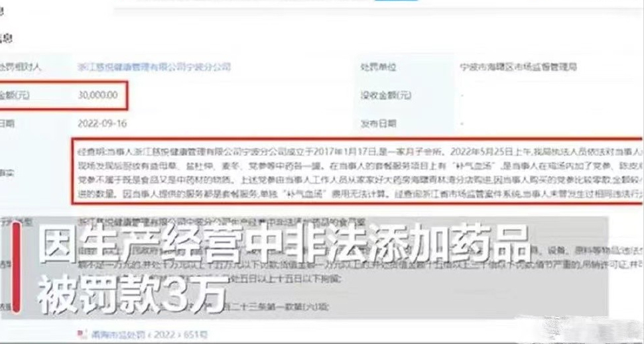Click the red vertical bar beside the caption

(16, 267)
